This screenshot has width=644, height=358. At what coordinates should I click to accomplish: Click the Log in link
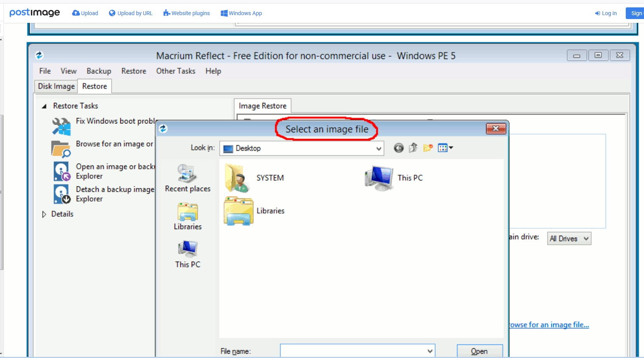pyautogui.click(x=606, y=13)
